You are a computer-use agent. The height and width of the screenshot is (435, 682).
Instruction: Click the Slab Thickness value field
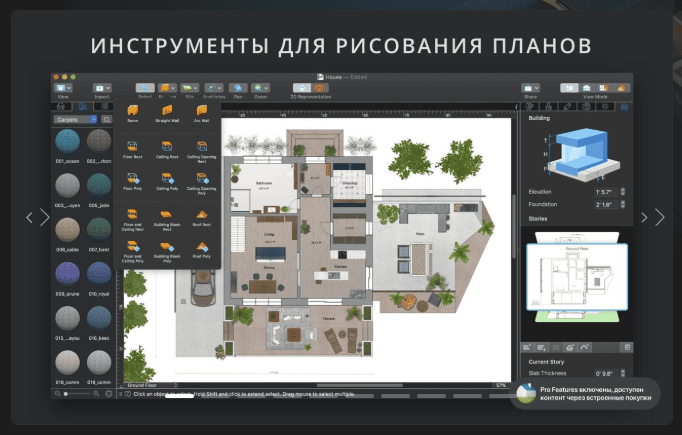tap(606, 373)
